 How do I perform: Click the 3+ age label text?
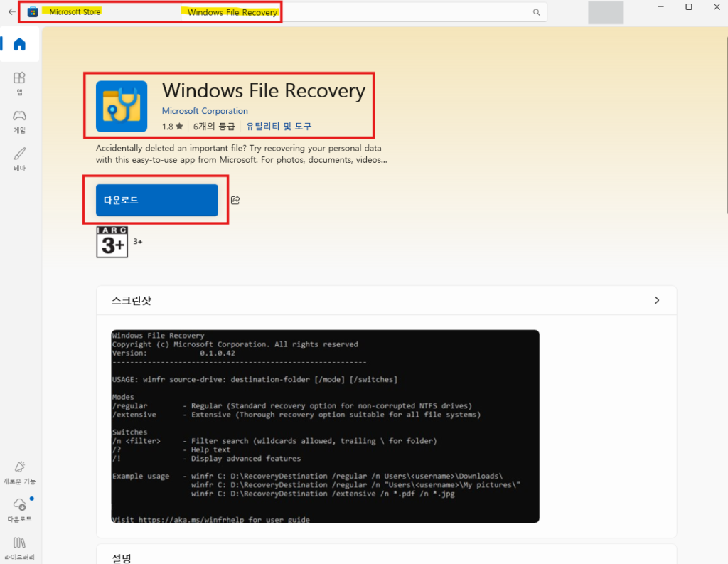[138, 242]
